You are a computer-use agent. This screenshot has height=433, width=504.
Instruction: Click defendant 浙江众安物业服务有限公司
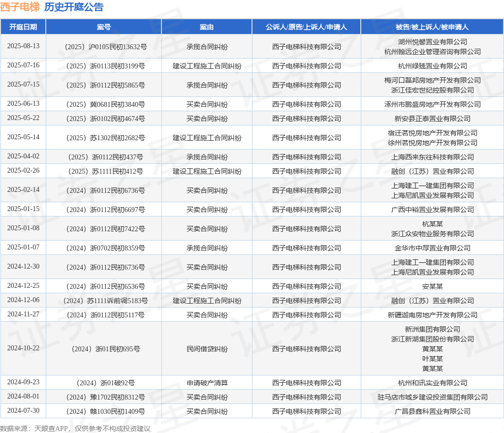point(432,234)
